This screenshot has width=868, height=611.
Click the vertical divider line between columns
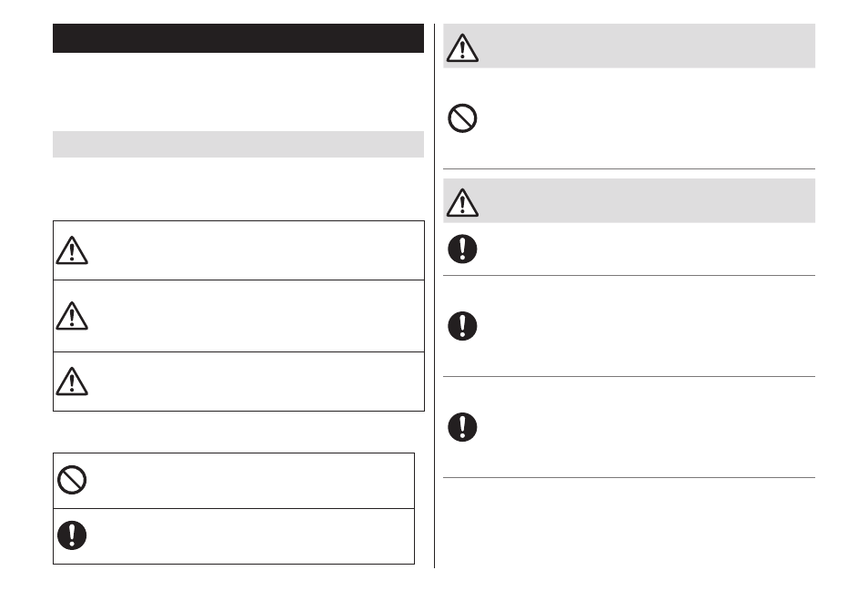tap(435, 296)
